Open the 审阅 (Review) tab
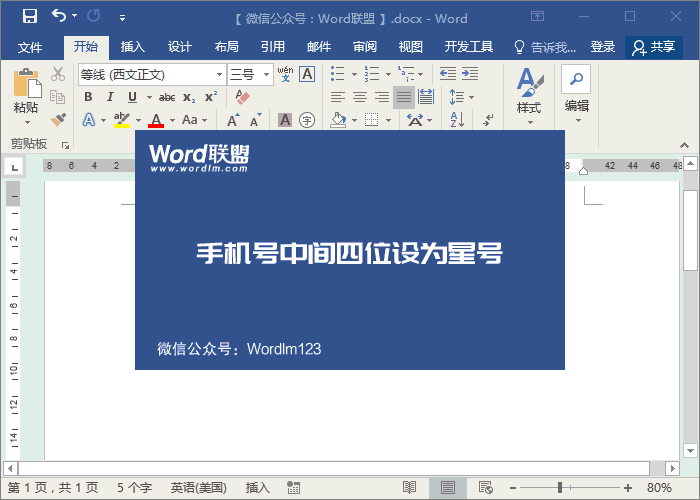700x500 pixels. coord(365,47)
